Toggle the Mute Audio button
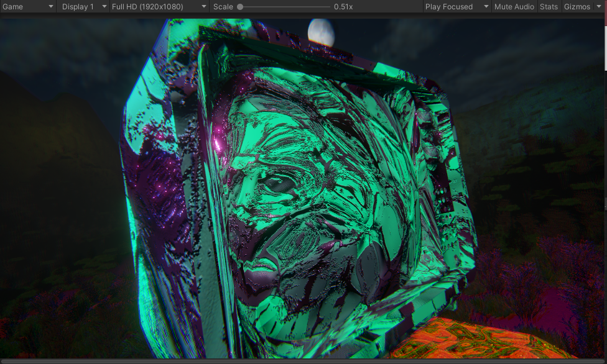 [x=514, y=7]
